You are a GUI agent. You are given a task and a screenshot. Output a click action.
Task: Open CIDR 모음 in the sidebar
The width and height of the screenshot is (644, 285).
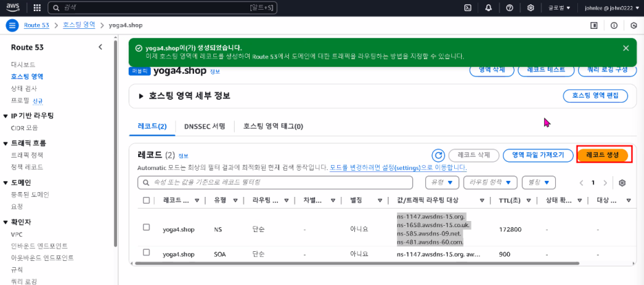pyautogui.click(x=25, y=128)
